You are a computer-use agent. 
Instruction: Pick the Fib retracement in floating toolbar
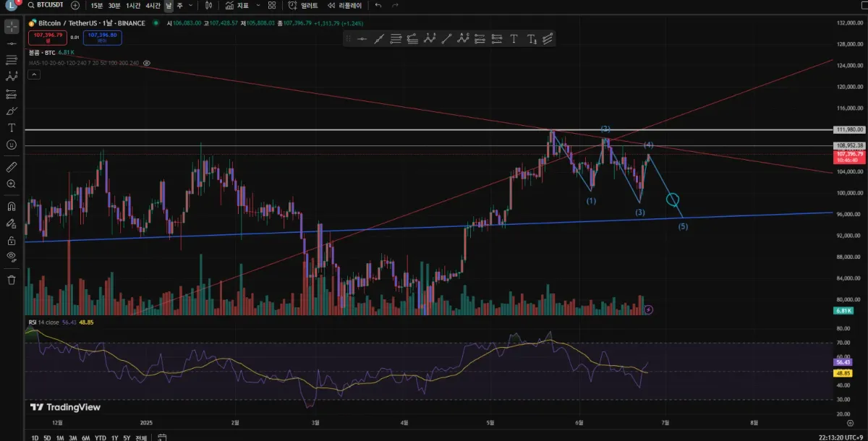(x=396, y=39)
